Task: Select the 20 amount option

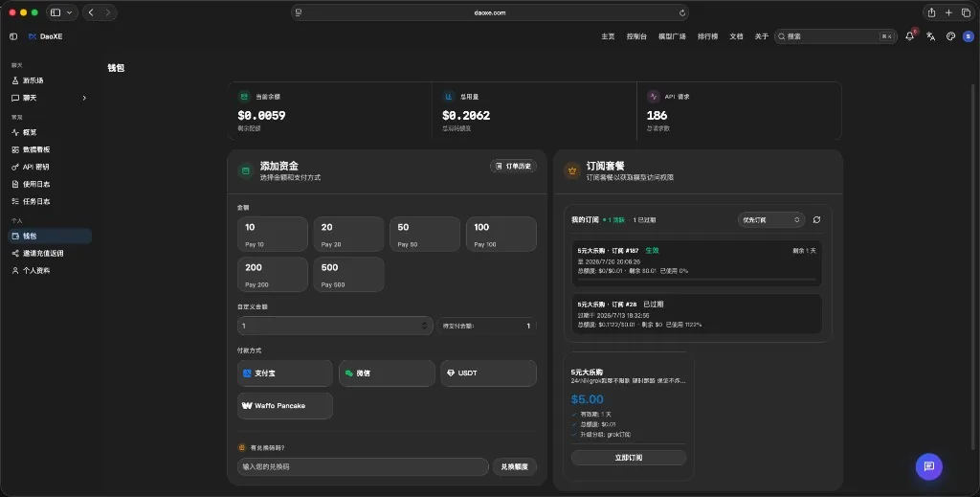Action: point(348,235)
